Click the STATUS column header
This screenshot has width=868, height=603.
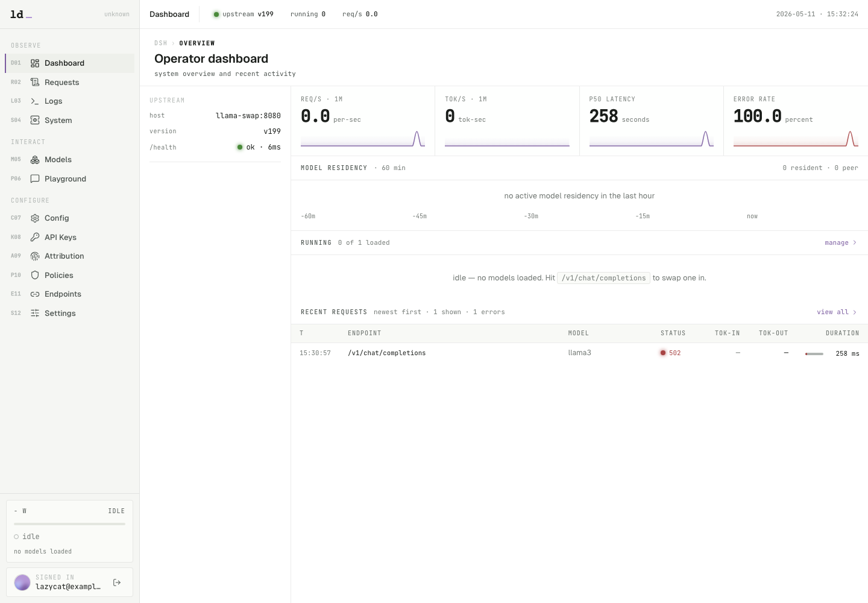point(673,333)
